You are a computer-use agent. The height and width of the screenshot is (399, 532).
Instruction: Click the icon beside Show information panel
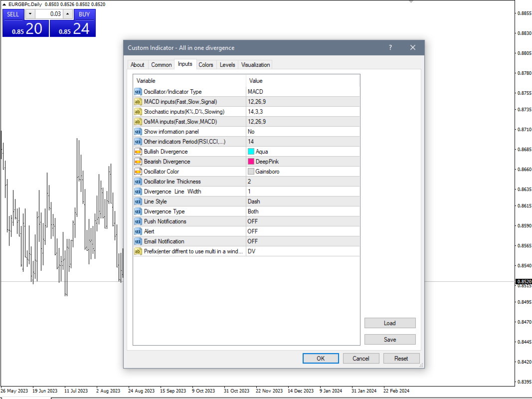click(138, 132)
